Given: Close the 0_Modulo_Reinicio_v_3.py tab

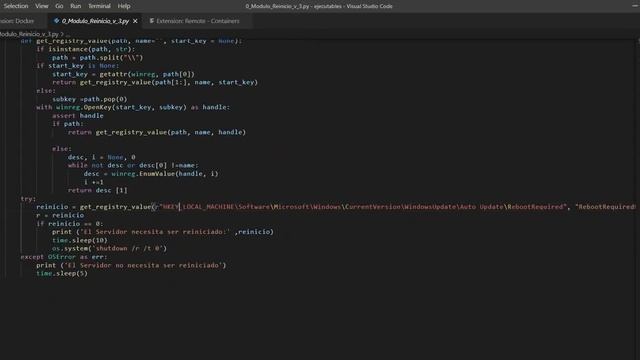Looking at the screenshot, I should coord(135,21).
